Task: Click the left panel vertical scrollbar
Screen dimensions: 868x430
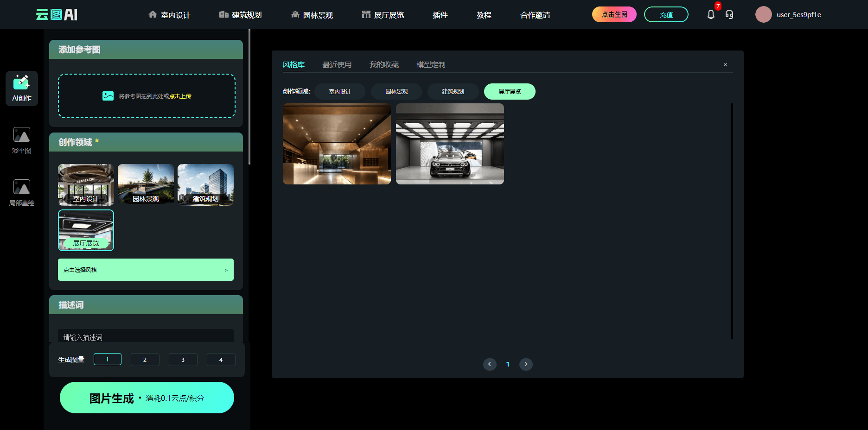Action: click(249, 97)
